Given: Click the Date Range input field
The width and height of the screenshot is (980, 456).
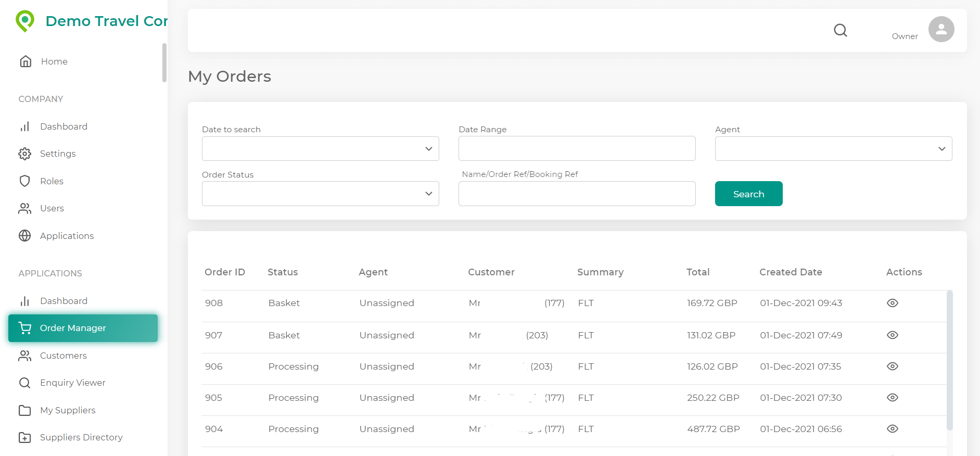Looking at the screenshot, I should click(x=577, y=148).
